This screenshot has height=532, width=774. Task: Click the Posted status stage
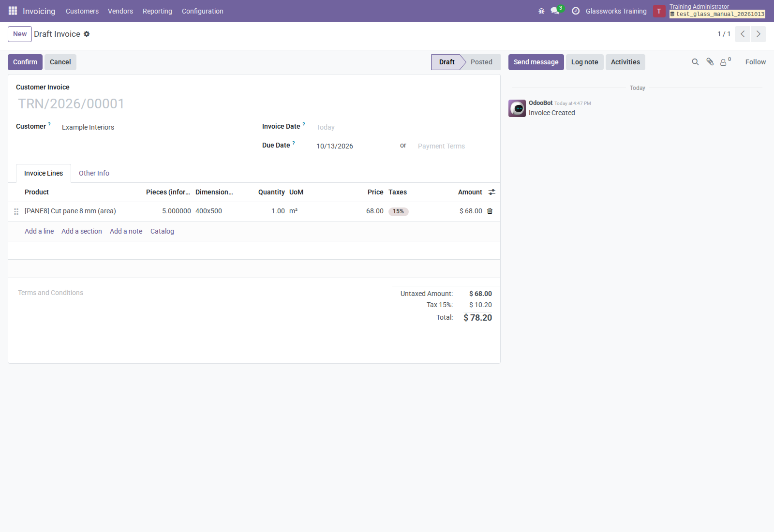[481, 62]
